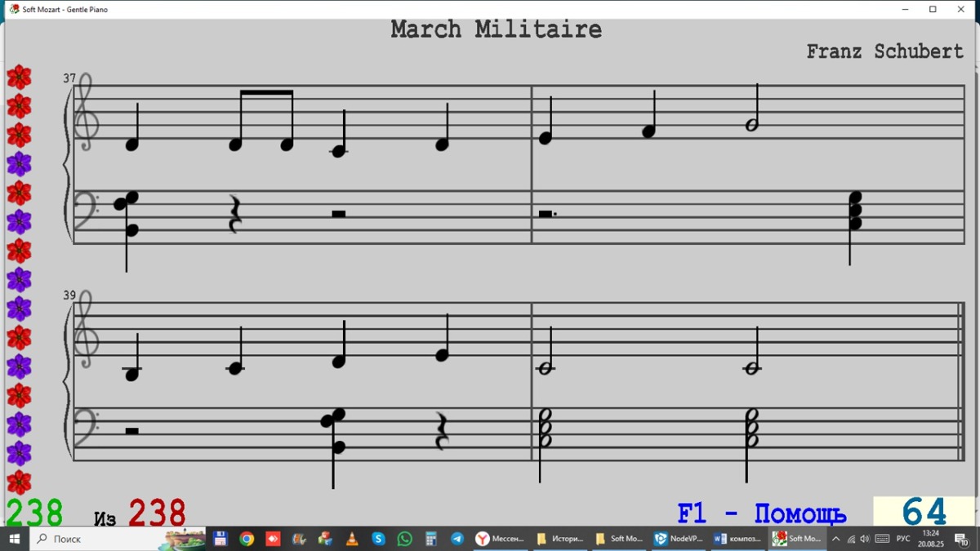Launch VLC media player from taskbar
The width and height of the screenshot is (980, 551).
[352, 539]
